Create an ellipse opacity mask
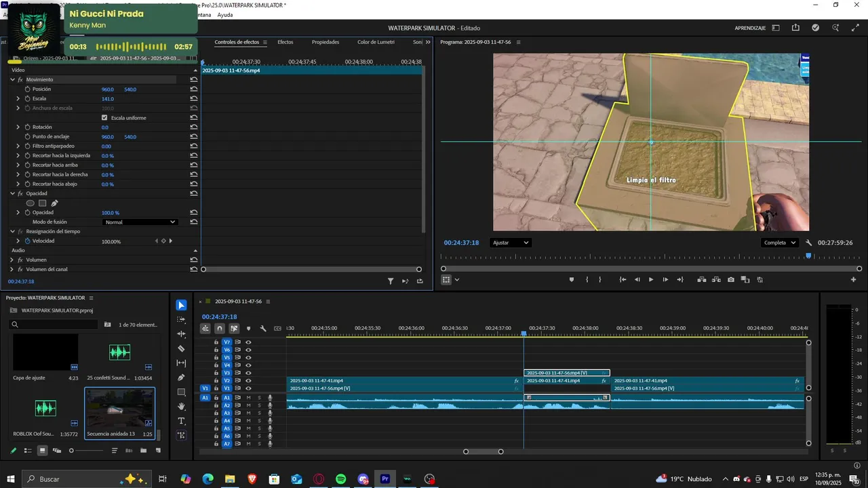This screenshot has width=868, height=488. pos(30,203)
